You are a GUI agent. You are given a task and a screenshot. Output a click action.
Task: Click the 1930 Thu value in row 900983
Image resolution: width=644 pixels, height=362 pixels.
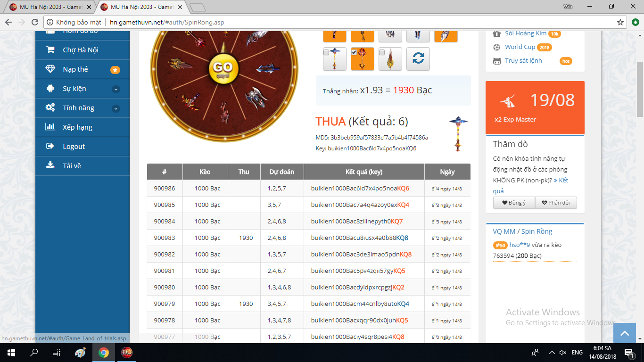246,238
